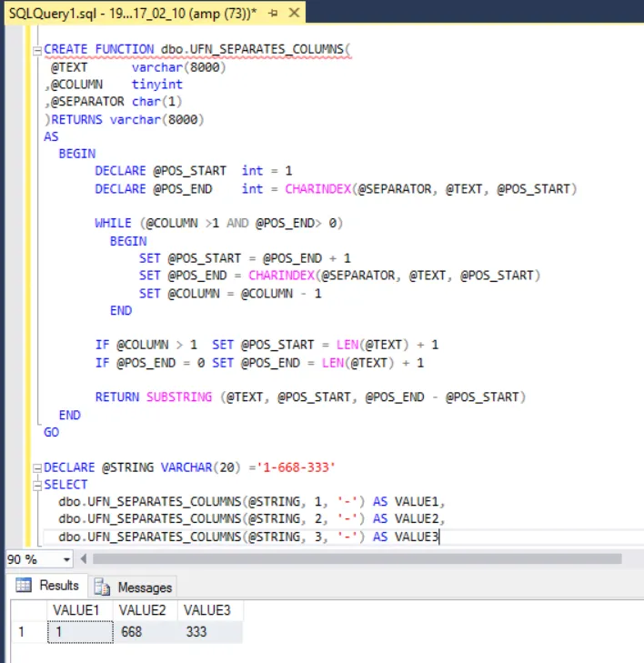The height and width of the screenshot is (663, 644).
Task: Pin the SQLQuery1.sql tab
Action: [x=273, y=13]
